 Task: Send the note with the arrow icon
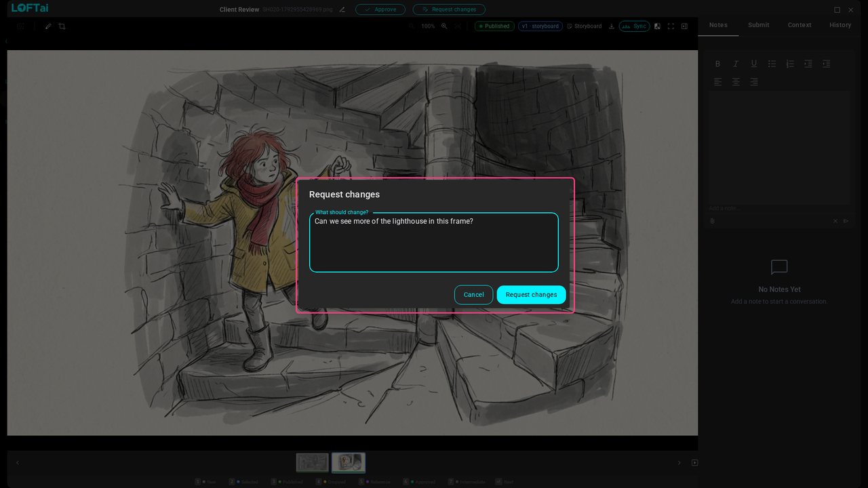[x=846, y=221]
